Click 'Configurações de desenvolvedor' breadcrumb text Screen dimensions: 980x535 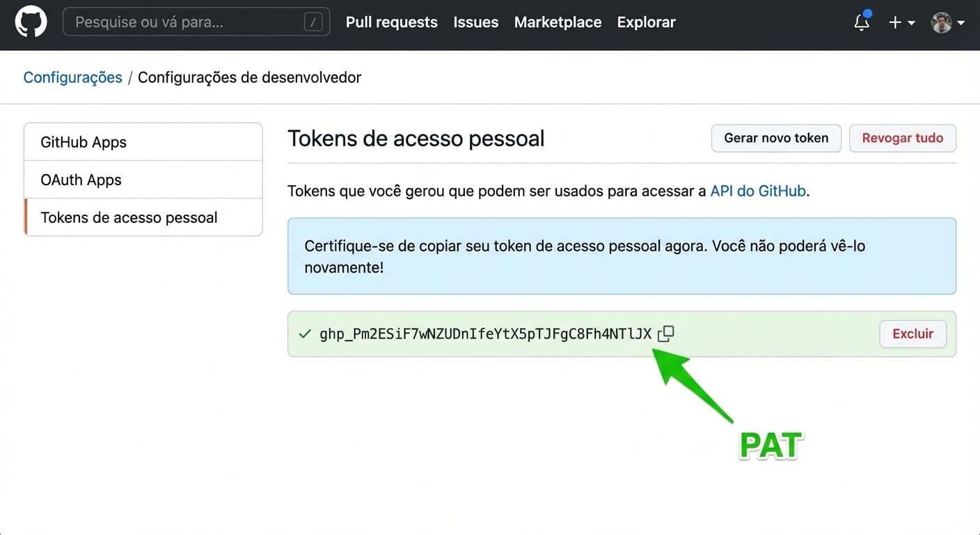click(249, 77)
